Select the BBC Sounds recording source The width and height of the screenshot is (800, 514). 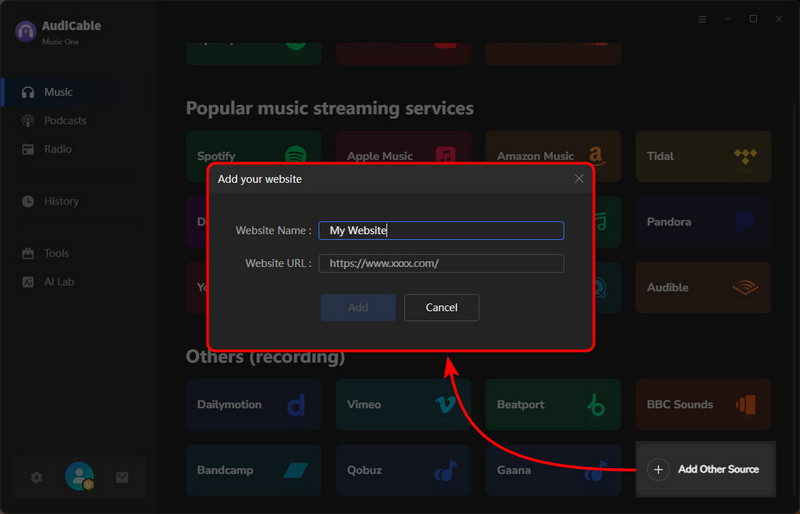pos(703,404)
